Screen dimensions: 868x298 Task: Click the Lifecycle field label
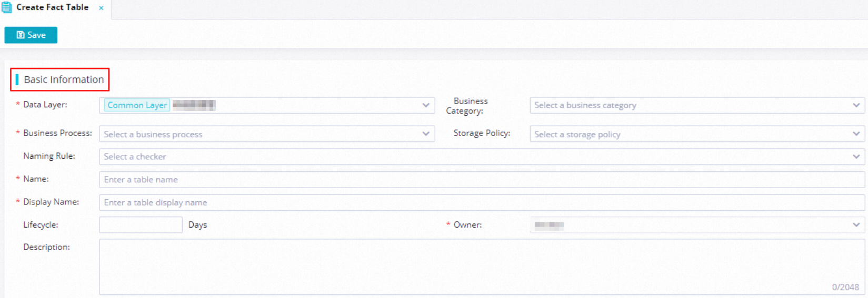pos(41,225)
